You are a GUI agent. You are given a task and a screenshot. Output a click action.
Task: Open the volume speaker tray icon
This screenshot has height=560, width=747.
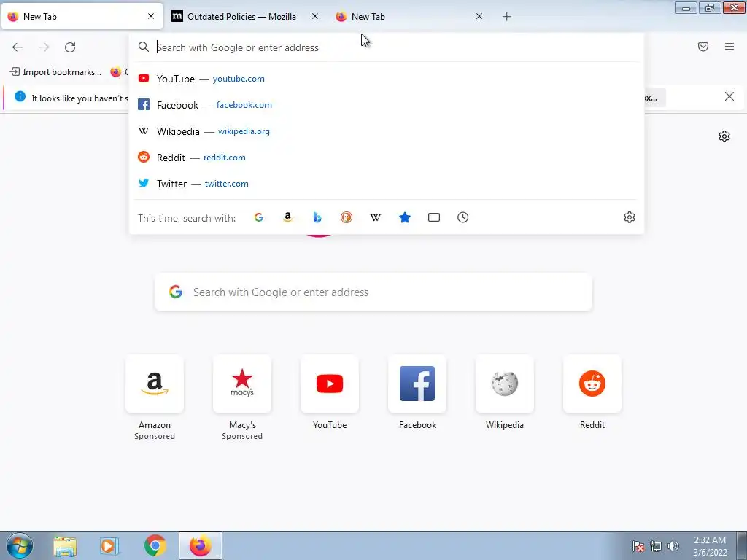[x=673, y=546]
